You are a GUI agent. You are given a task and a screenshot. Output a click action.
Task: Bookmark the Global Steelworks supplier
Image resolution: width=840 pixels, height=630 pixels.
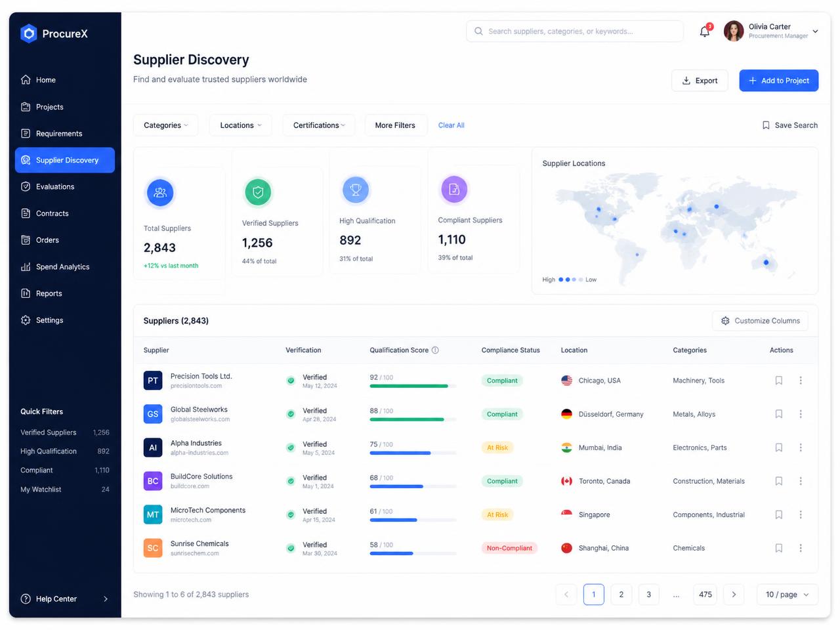779,414
